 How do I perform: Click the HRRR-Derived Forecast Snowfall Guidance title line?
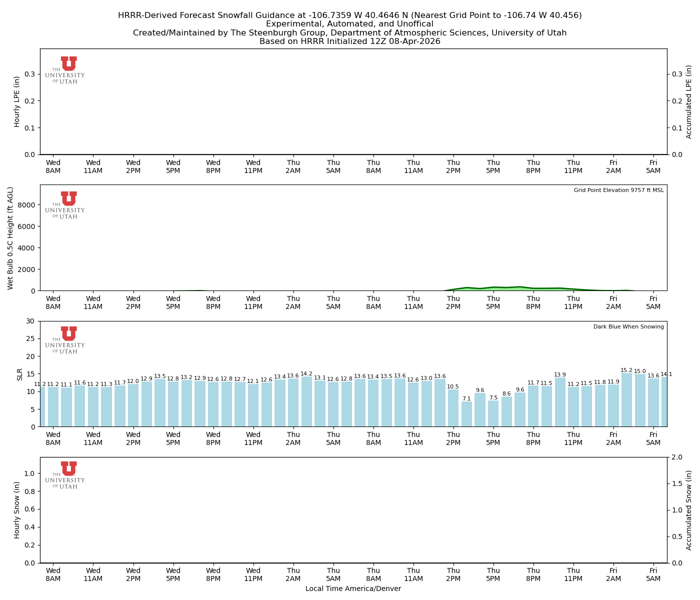tap(349, 15)
